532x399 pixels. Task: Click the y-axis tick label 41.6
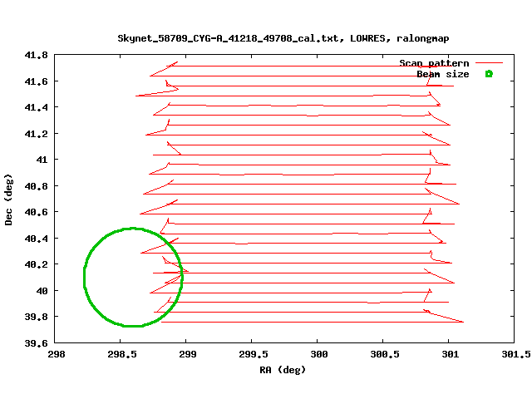(36, 81)
